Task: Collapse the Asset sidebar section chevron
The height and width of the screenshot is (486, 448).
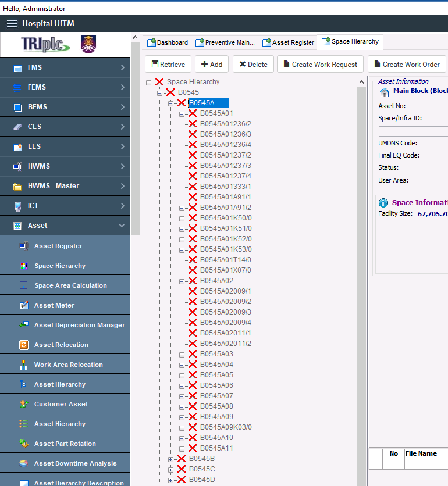Action: 122,226
